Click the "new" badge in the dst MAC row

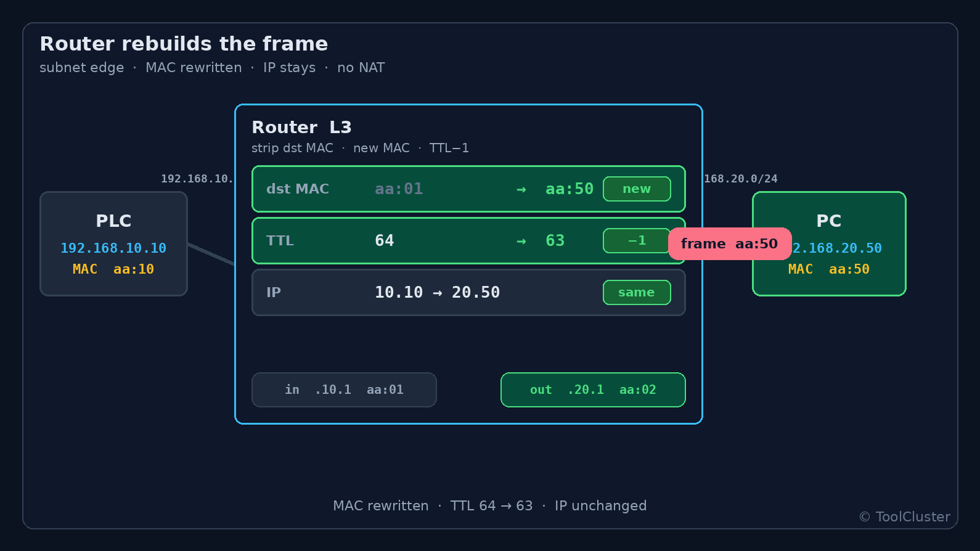click(637, 189)
